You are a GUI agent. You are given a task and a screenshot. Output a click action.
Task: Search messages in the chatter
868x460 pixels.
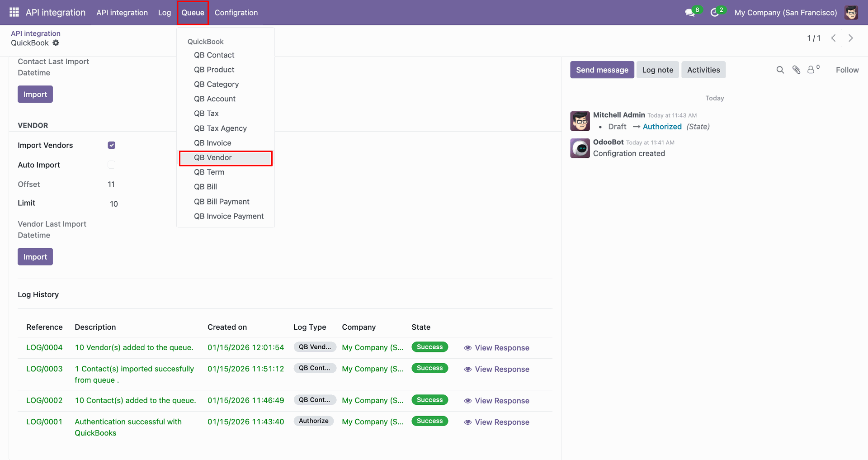pyautogui.click(x=780, y=70)
